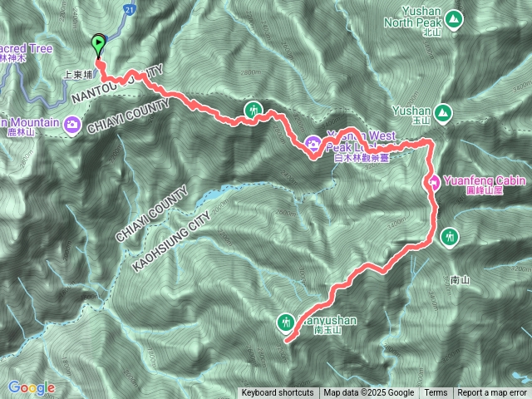Click the Yushan main peak mountain icon
Image resolution: width=532 pixels, height=399 pixels.
(443, 113)
